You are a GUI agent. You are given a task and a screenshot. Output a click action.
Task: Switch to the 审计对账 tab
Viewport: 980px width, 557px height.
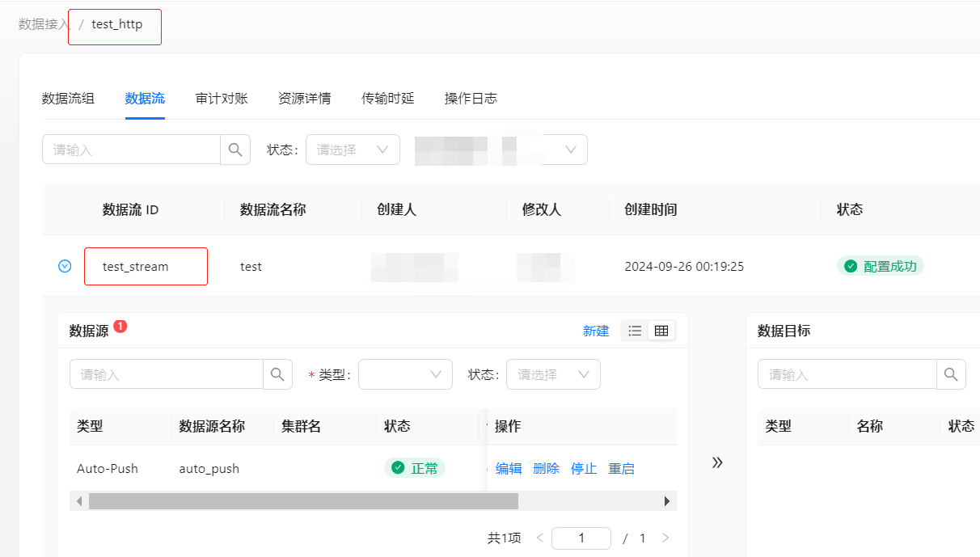(x=222, y=99)
